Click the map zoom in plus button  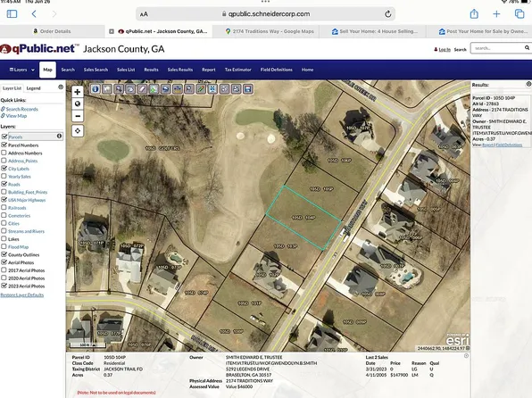coord(78,92)
